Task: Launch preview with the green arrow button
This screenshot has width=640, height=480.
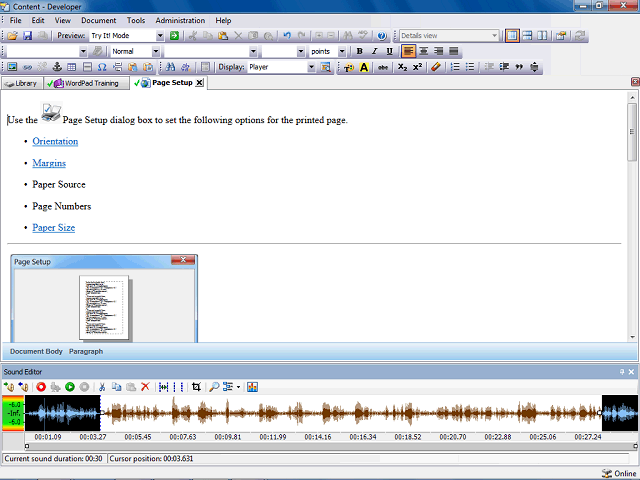Action: [174, 36]
